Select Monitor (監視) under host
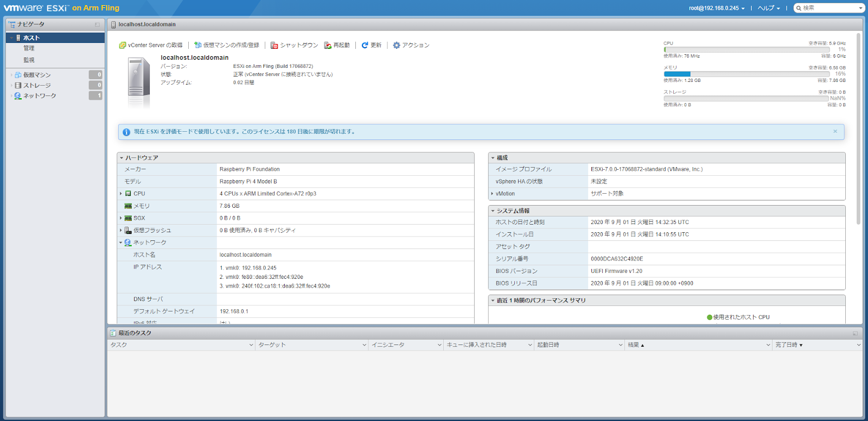 (x=29, y=60)
